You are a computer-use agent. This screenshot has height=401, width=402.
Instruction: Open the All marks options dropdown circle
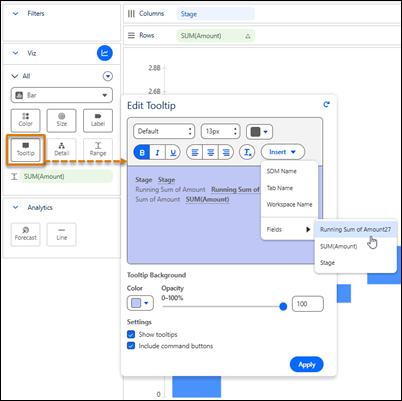click(108, 76)
